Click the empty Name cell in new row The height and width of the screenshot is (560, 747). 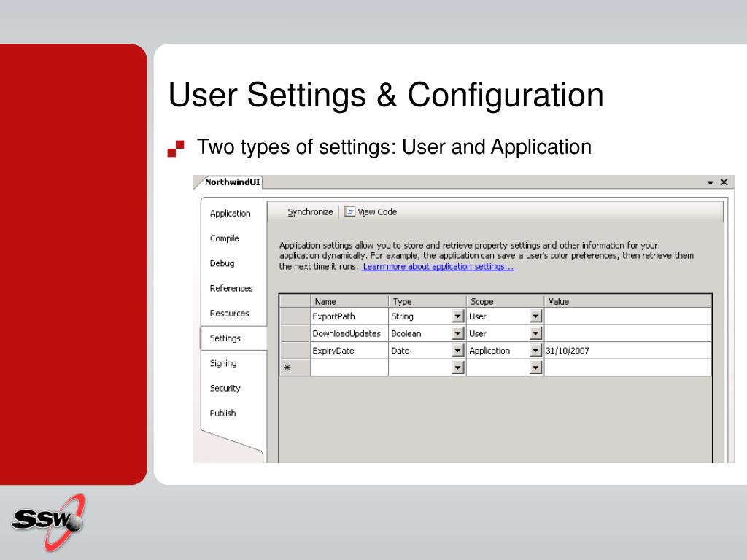pyautogui.click(x=349, y=367)
